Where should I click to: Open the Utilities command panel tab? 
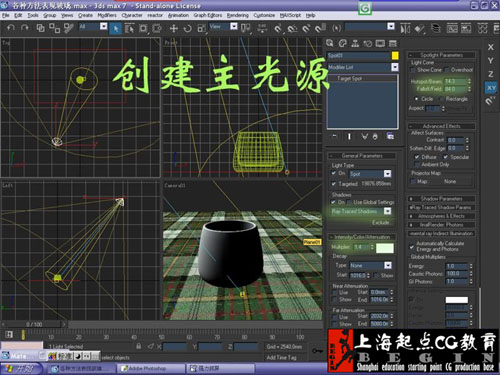pos(393,43)
